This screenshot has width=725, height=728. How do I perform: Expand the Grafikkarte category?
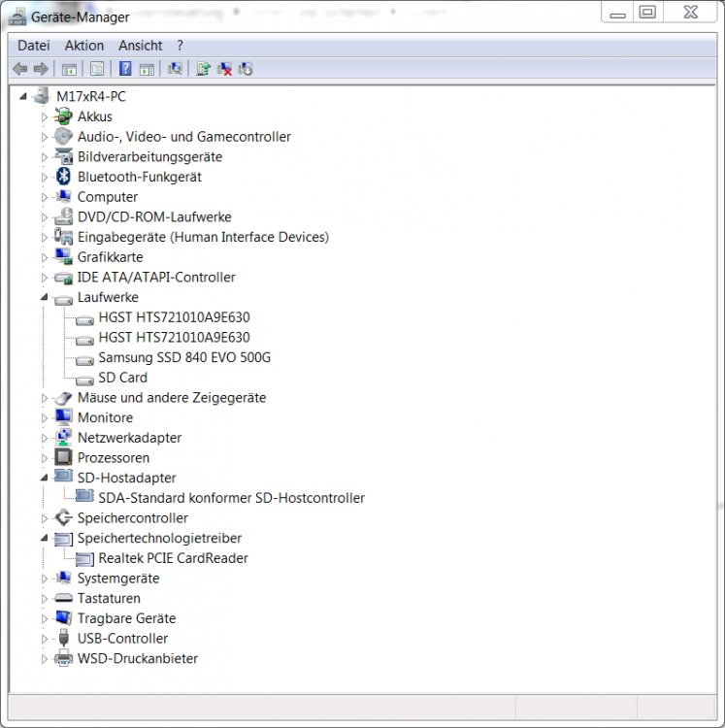tap(44, 257)
